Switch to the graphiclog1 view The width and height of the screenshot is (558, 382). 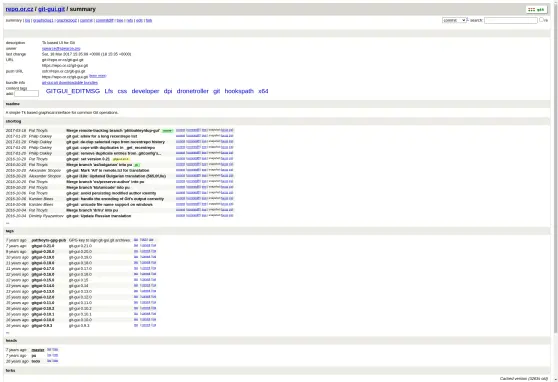tap(43, 21)
